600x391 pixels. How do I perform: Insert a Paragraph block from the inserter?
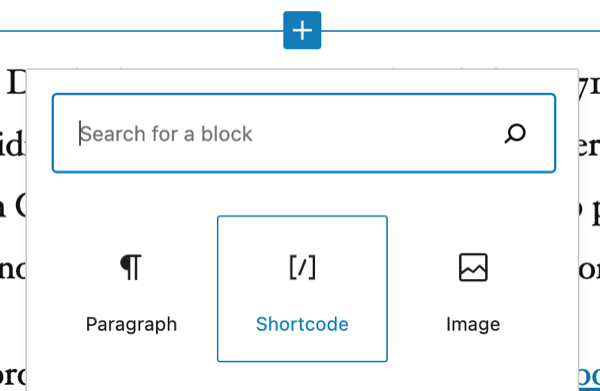click(x=131, y=288)
